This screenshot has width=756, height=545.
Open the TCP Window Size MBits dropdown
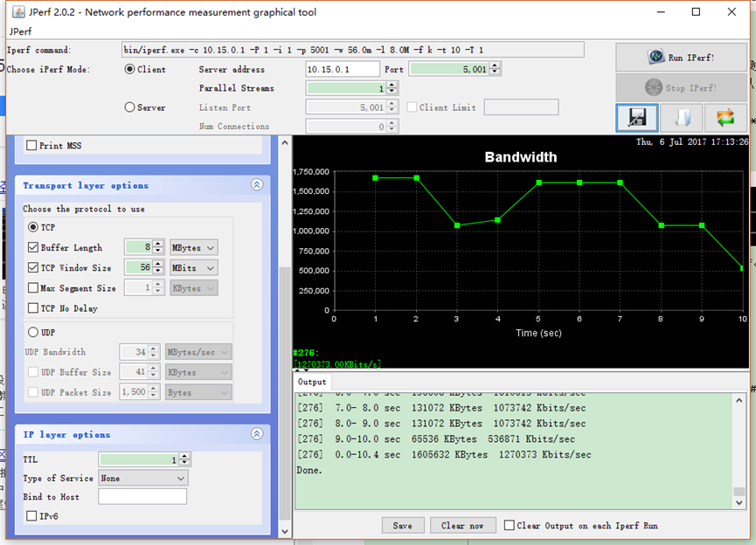(x=193, y=268)
